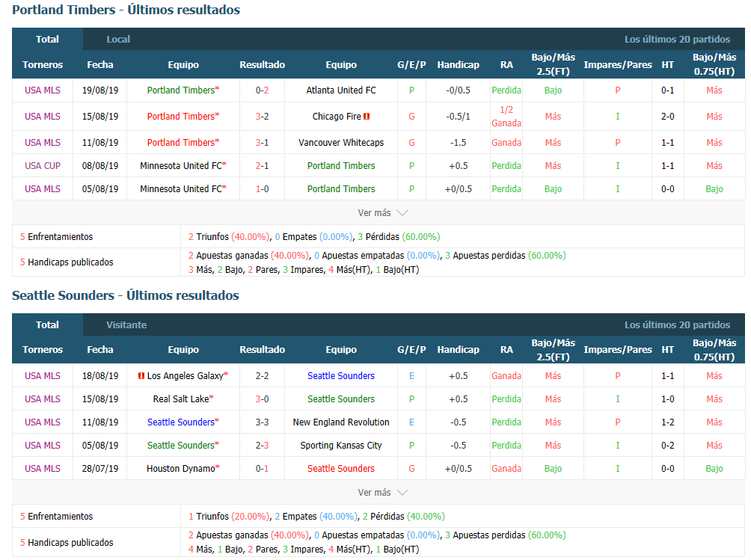Click the 2-2 result Galaxy vs Seattle
751x560 pixels.
pyautogui.click(x=262, y=376)
